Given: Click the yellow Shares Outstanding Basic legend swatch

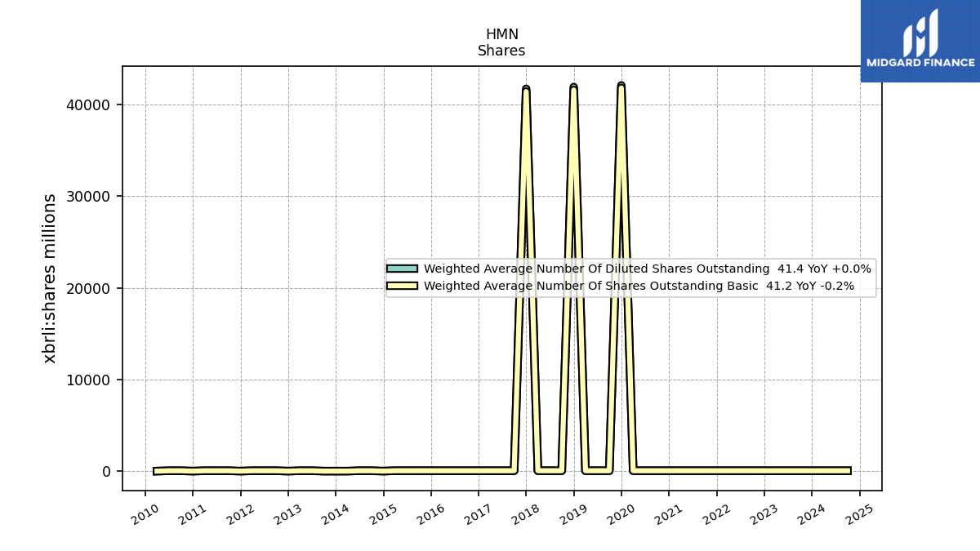Looking at the screenshot, I should tap(402, 286).
